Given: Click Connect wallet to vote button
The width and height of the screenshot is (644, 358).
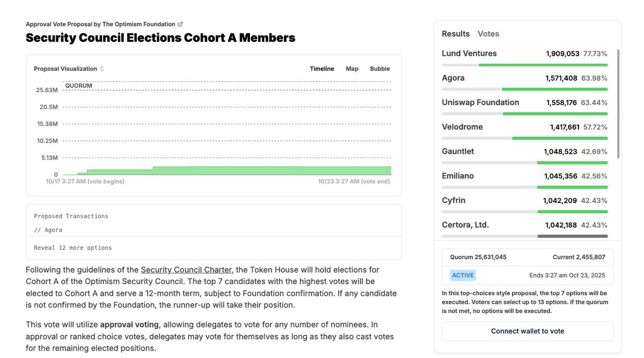Looking at the screenshot, I should pyautogui.click(x=528, y=331).
